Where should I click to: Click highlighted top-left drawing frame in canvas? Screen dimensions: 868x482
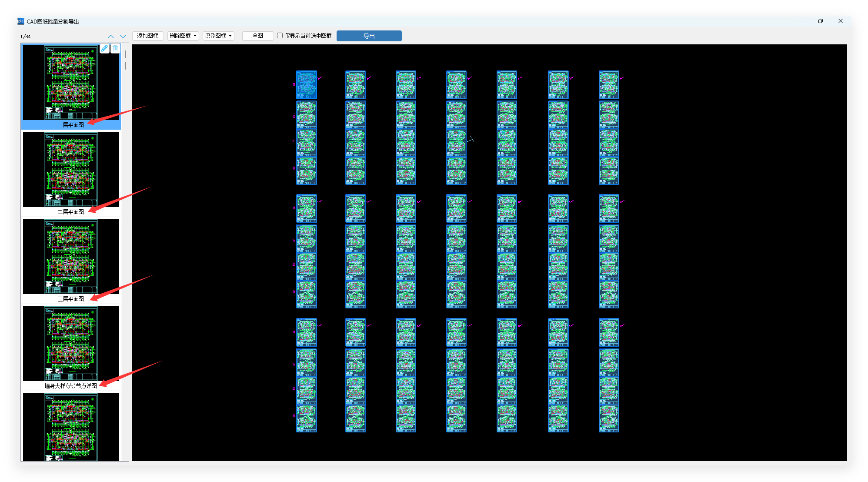coord(307,85)
